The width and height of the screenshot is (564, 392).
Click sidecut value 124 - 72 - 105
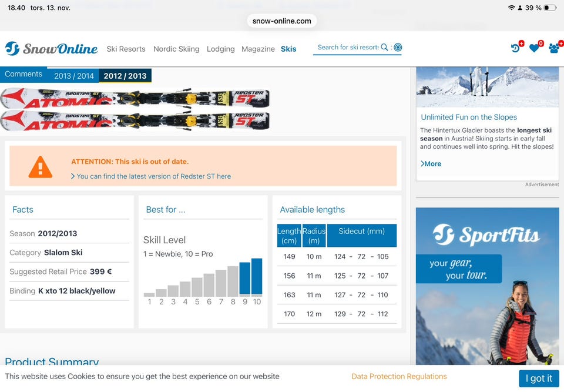[x=361, y=257]
